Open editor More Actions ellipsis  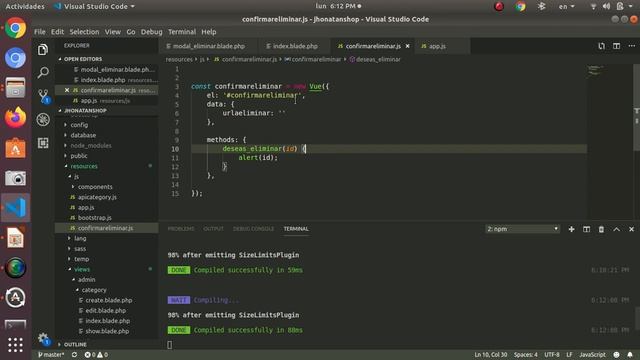(631, 46)
